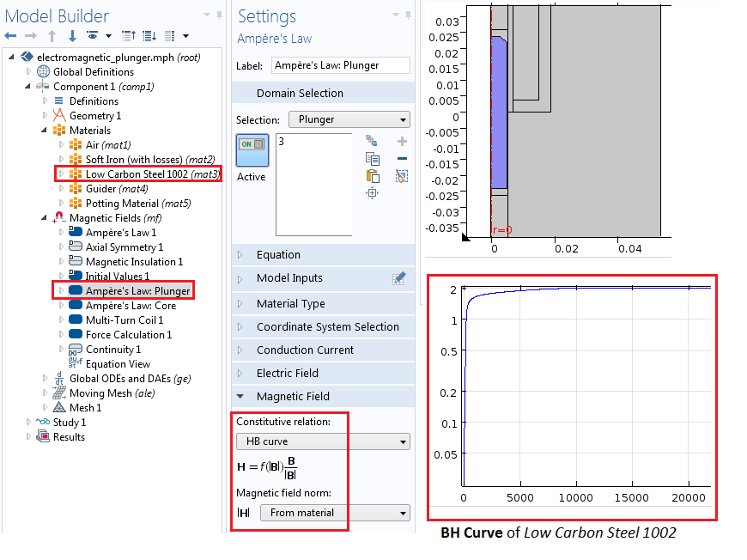The width and height of the screenshot is (747, 560).
Task: Click the Copy Selection icon
Action: pyautogui.click(x=372, y=158)
